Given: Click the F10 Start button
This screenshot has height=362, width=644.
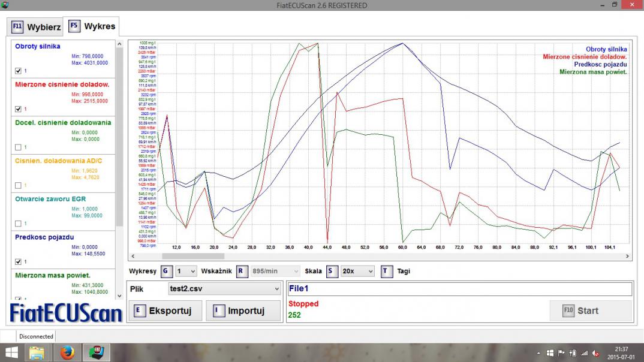Looking at the screenshot, I should (591, 310).
